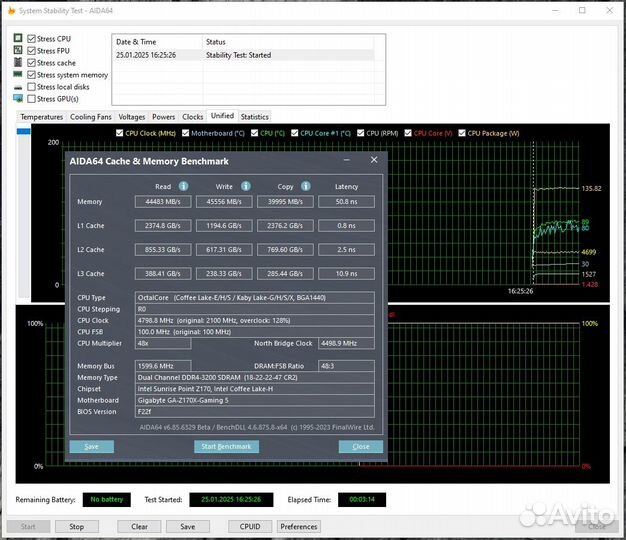Click the Stress cache icon

18,62
